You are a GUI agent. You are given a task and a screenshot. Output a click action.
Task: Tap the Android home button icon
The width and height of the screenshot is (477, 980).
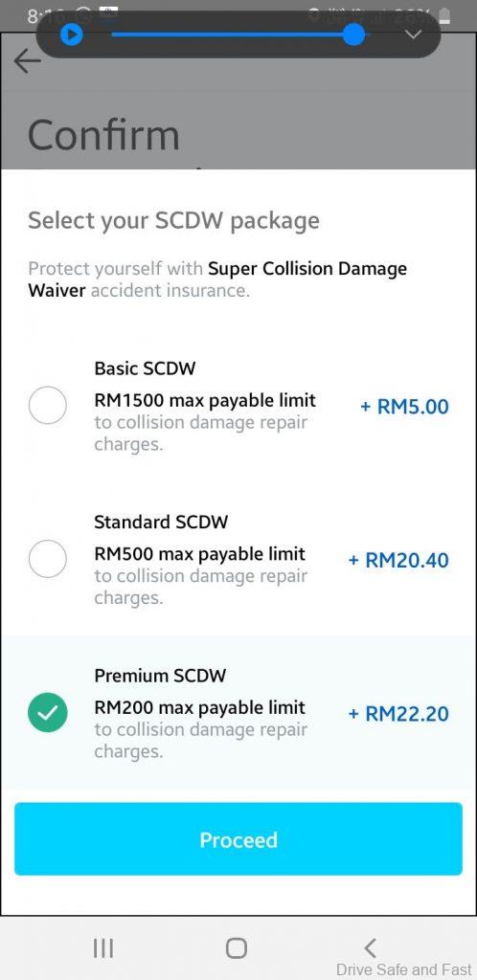pos(237,948)
